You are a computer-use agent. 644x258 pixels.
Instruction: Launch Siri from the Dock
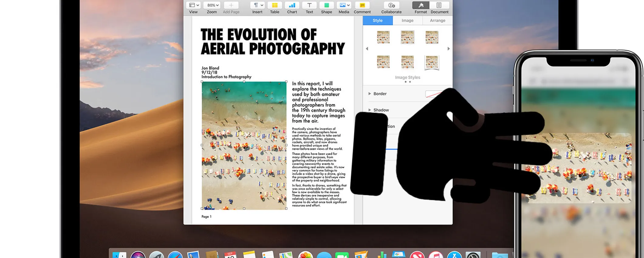(138, 255)
